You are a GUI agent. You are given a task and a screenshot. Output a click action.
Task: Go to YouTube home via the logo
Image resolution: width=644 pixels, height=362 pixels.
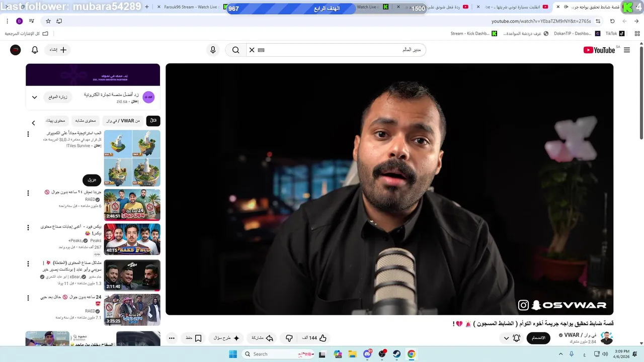[x=599, y=50]
